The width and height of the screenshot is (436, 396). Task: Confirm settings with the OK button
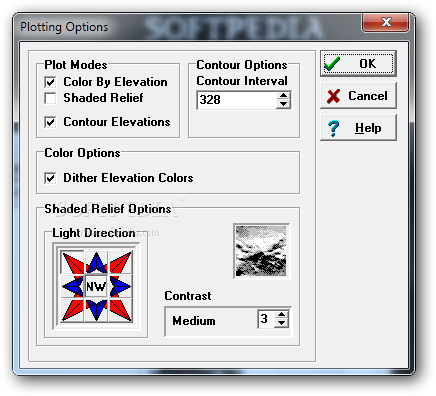(x=358, y=63)
